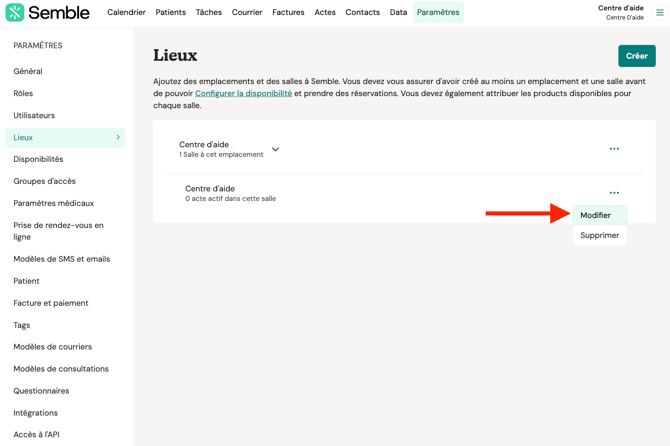The height and width of the screenshot is (446, 670).
Task: Choose Modifier from the context menu
Action: pyautogui.click(x=596, y=215)
